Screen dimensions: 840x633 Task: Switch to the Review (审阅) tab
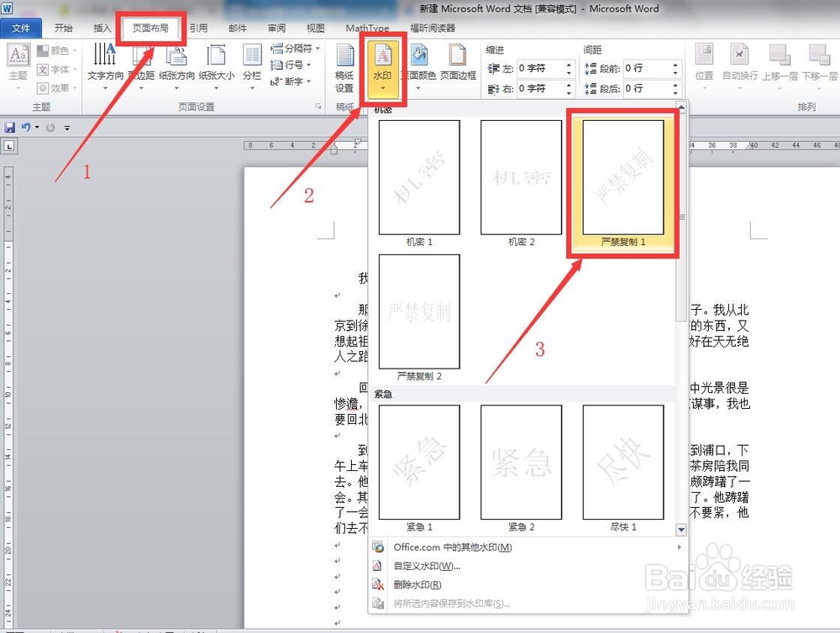coord(276,28)
